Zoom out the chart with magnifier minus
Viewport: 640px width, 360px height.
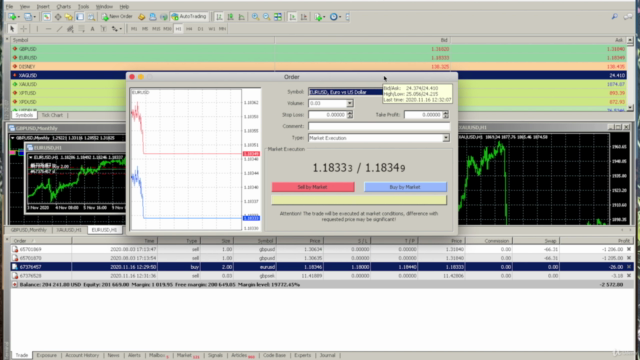[267, 17]
